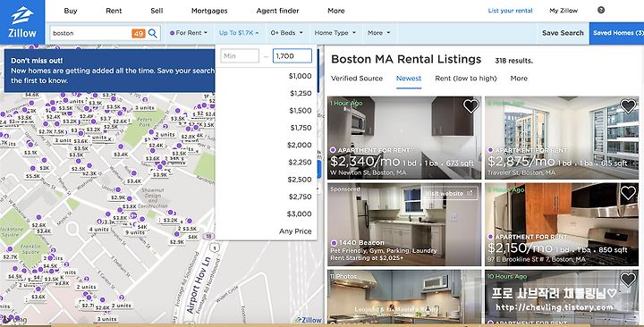Open the $2,150/mo E Brookline St listing
The image size is (644, 327).
[562, 224]
